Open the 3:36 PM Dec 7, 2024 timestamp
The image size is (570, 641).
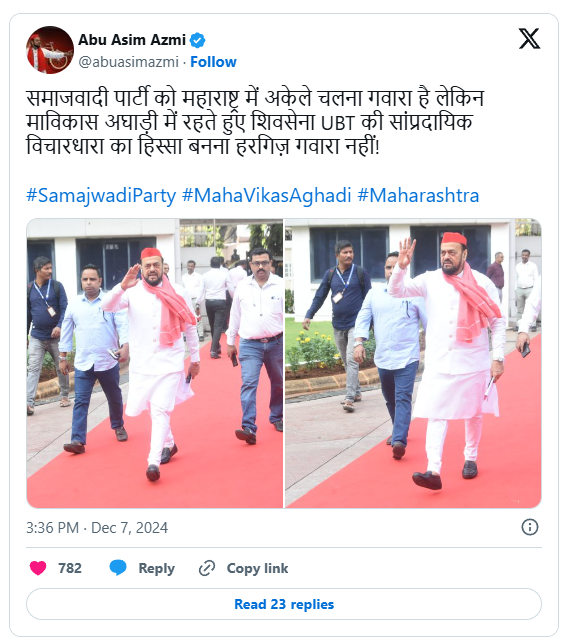[97, 528]
